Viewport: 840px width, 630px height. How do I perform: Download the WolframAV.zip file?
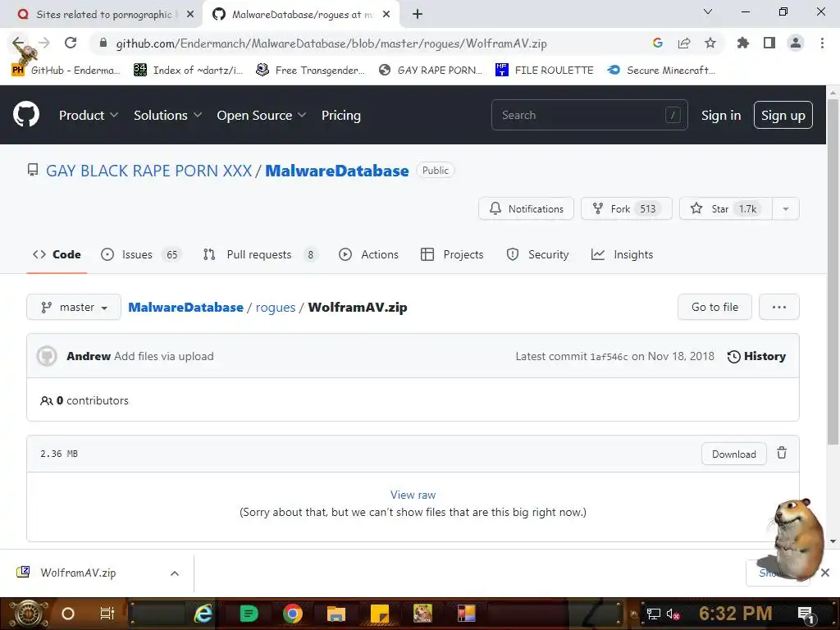point(734,454)
